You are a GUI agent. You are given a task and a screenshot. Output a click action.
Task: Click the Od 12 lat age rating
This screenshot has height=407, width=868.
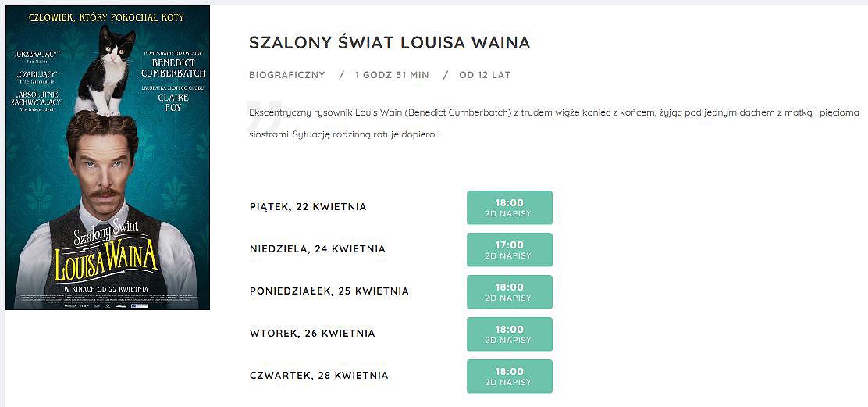pyautogui.click(x=485, y=75)
